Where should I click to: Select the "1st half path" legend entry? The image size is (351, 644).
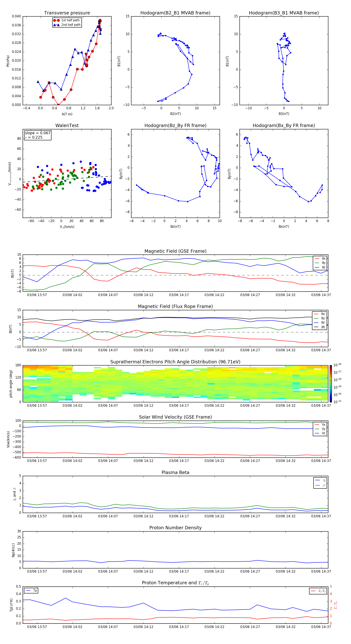point(67,20)
